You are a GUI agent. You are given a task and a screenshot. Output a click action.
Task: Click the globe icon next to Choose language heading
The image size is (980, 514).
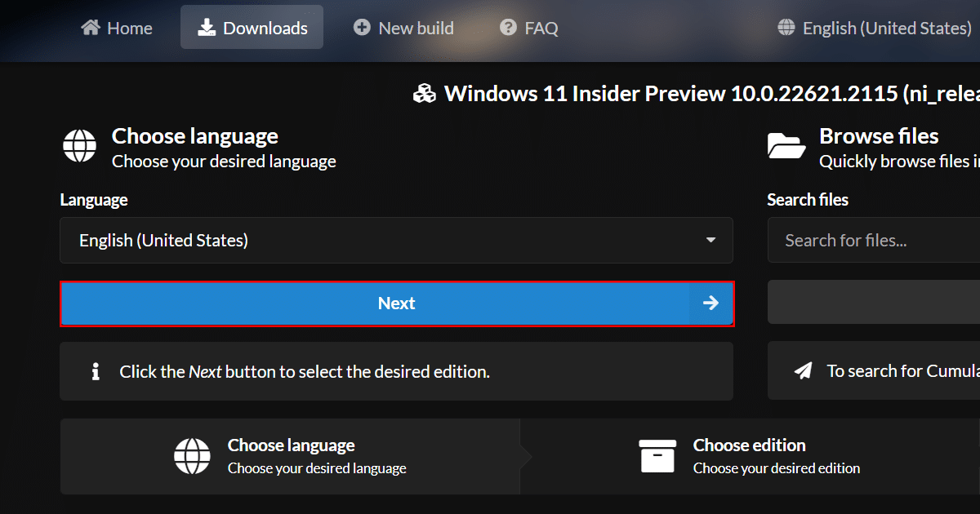coord(80,147)
